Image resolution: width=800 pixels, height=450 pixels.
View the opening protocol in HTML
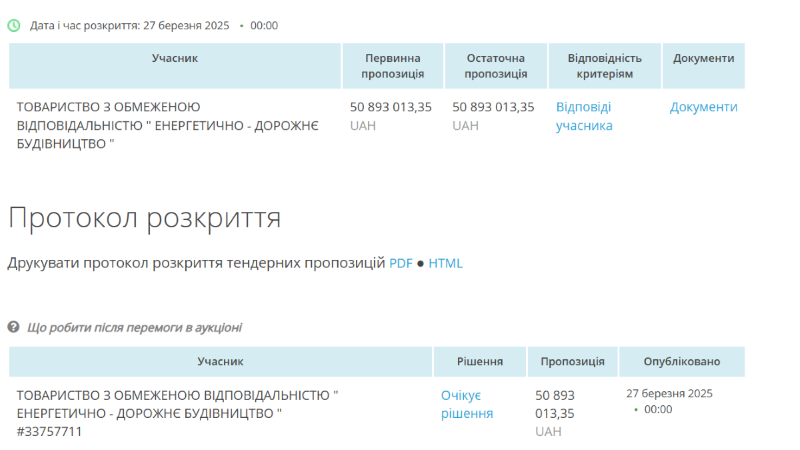tap(446, 264)
